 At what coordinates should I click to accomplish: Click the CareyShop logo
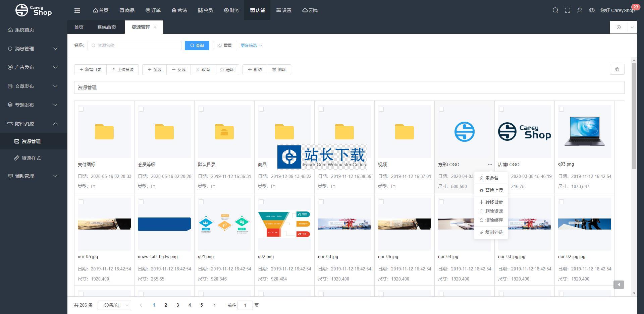coord(34,10)
